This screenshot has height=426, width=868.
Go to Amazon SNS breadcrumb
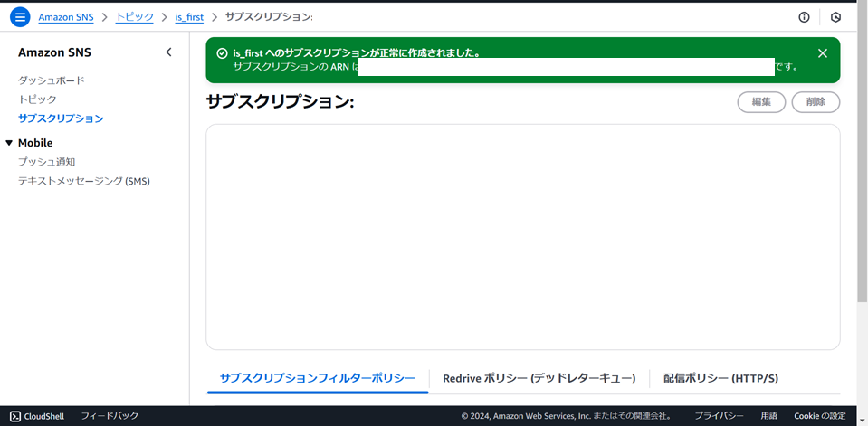click(66, 17)
